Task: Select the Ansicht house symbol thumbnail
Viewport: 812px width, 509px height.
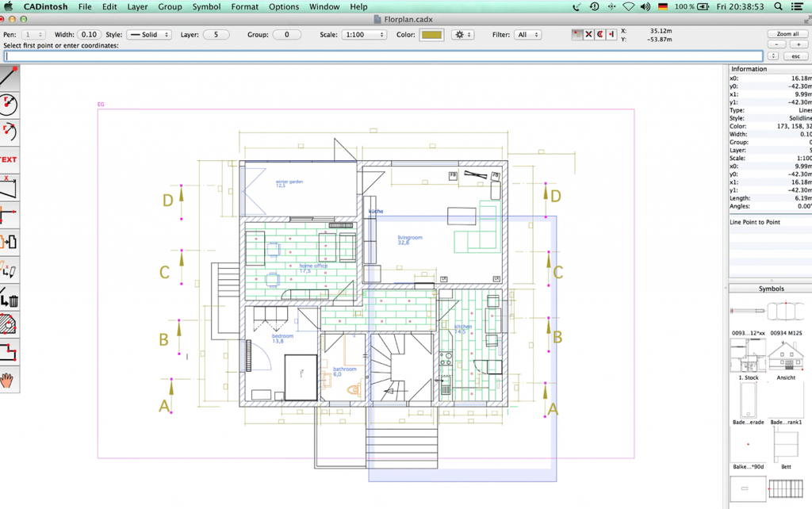Action: tap(786, 356)
